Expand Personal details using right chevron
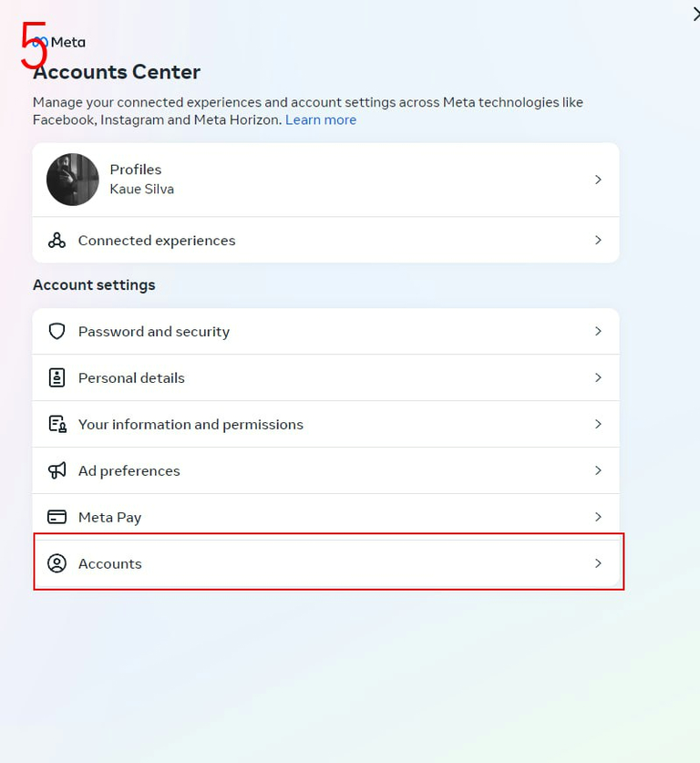700x763 pixels. pos(598,378)
